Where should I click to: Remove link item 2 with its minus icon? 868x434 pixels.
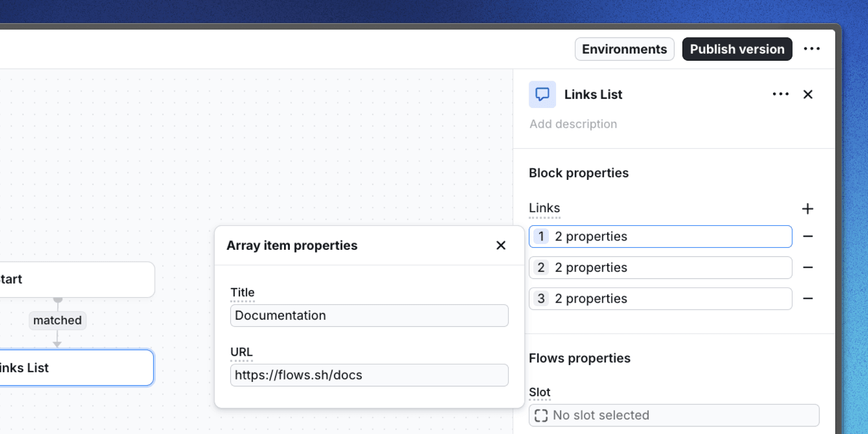[x=809, y=267]
